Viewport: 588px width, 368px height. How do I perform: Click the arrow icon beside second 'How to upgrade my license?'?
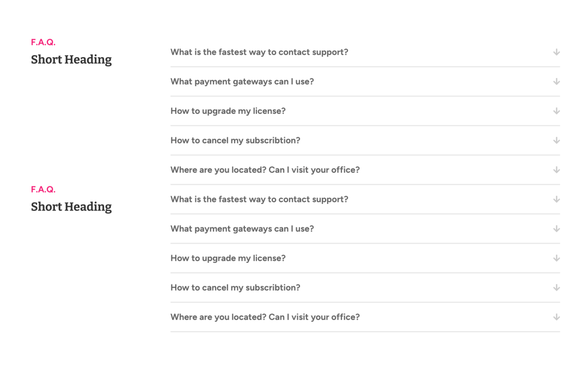[x=556, y=258]
